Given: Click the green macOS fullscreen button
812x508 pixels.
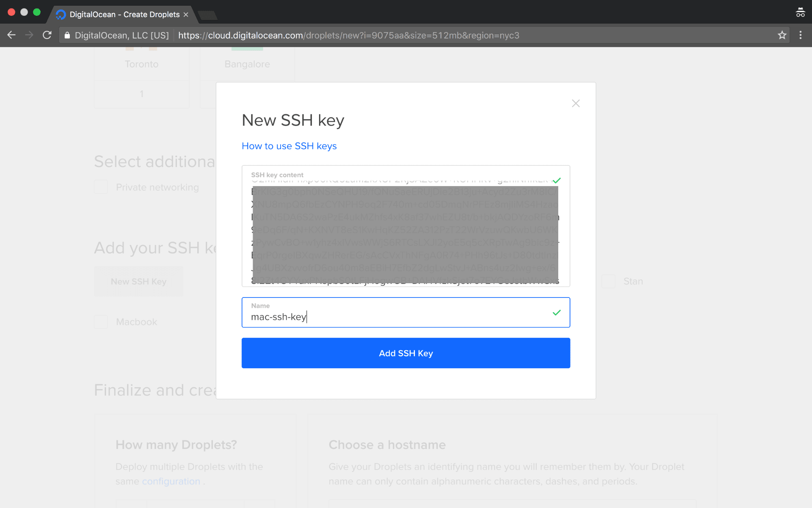Looking at the screenshot, I should point(37,12).
